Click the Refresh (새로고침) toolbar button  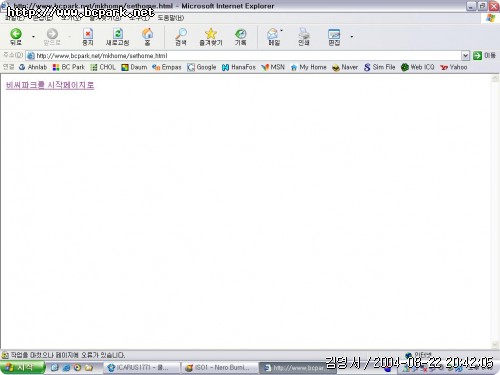click(117, 36)
